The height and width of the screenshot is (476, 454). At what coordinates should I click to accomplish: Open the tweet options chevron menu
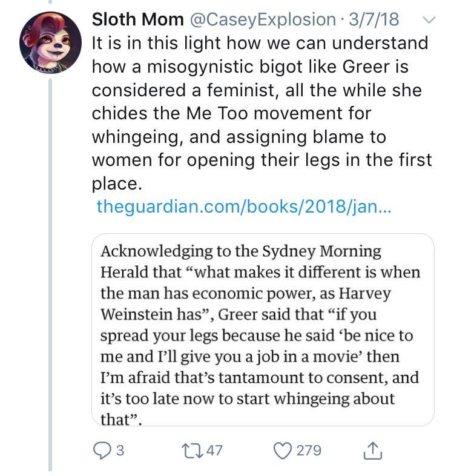(x=429, y=20)
